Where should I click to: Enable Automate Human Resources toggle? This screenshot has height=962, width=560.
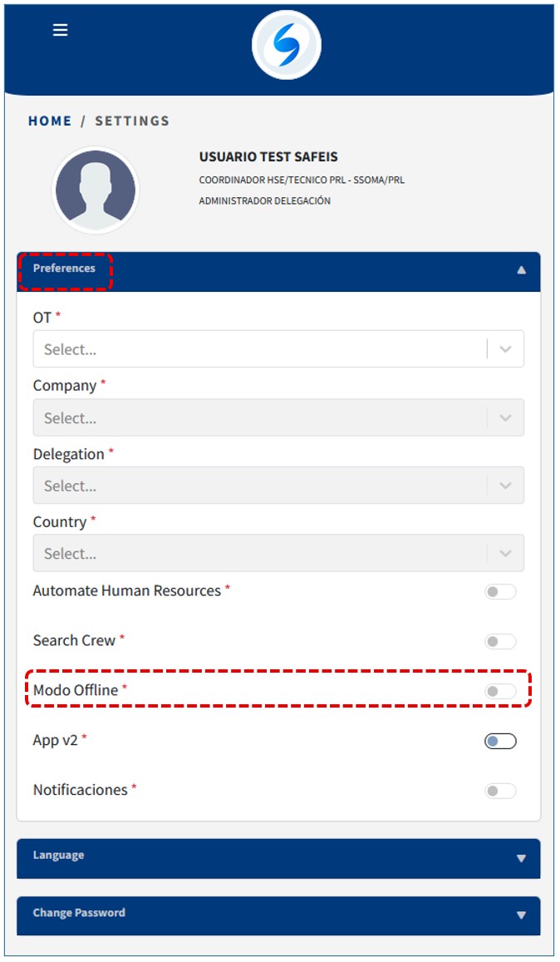coord(500,592)
